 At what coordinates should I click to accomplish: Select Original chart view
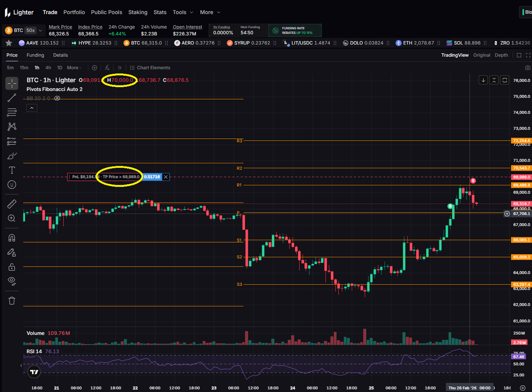482,55
